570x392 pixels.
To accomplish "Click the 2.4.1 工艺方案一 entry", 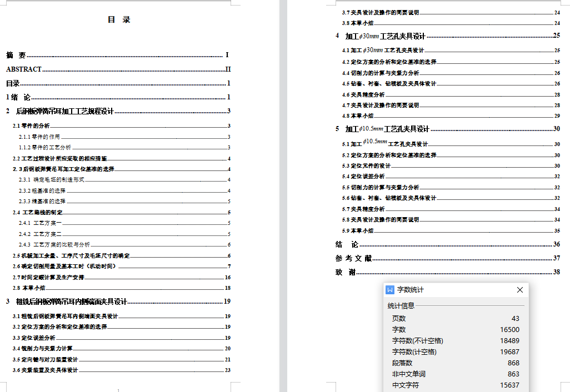I will click(124, 223).
